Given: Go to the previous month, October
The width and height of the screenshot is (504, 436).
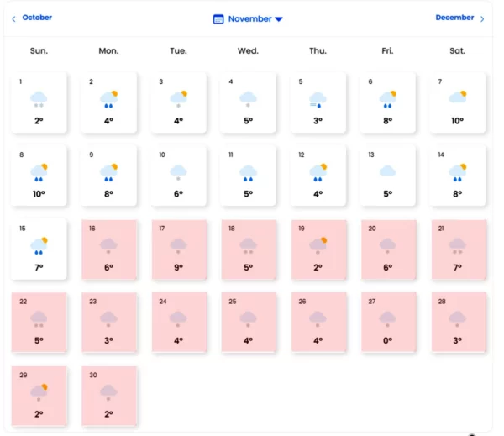Looking at the screenshot, I should pos(37,18).
